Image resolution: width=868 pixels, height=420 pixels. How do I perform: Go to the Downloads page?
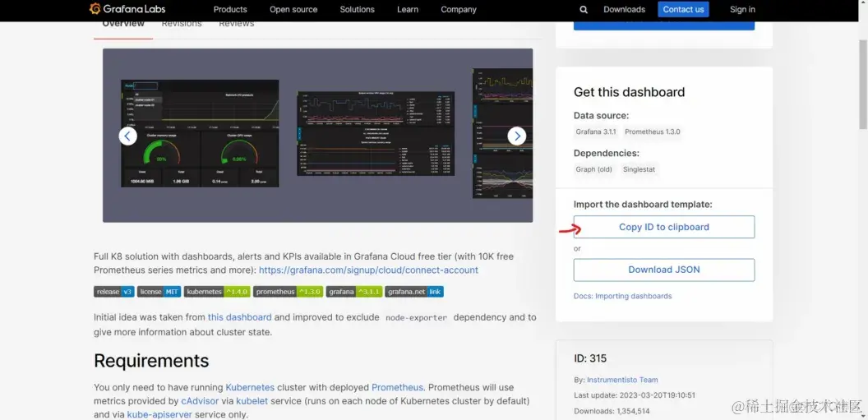pyautogui.click(x=624, y=9)
